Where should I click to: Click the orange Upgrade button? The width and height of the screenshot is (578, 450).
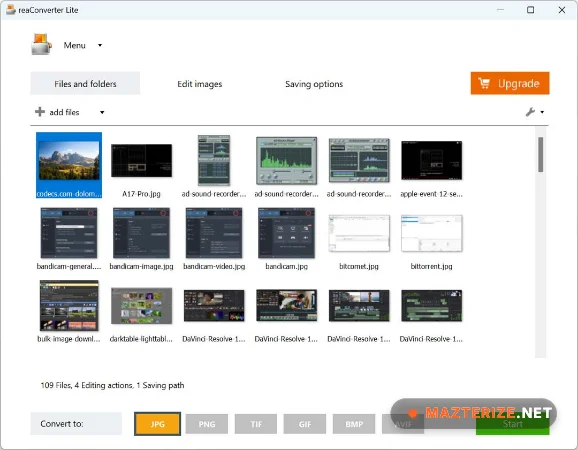pos(510,83)
